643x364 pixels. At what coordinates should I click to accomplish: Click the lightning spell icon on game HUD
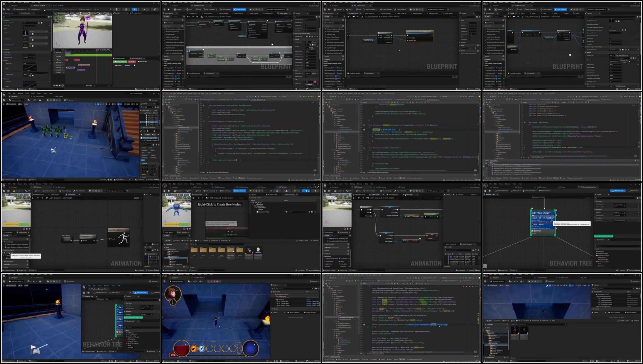tap(202, 348)
